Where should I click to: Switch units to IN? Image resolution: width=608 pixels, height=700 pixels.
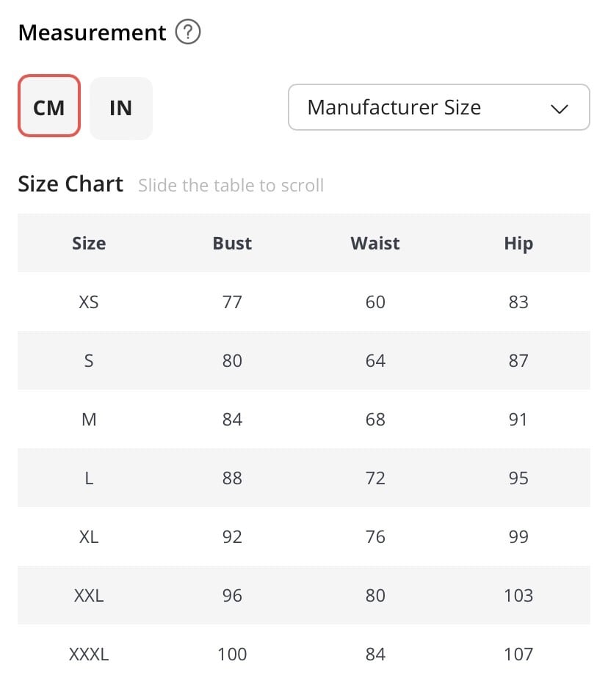tap(121, 108)
